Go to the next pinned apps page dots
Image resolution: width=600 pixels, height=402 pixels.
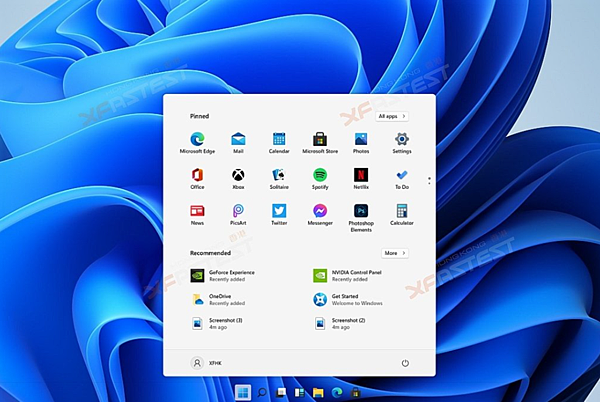click(429, 181)
